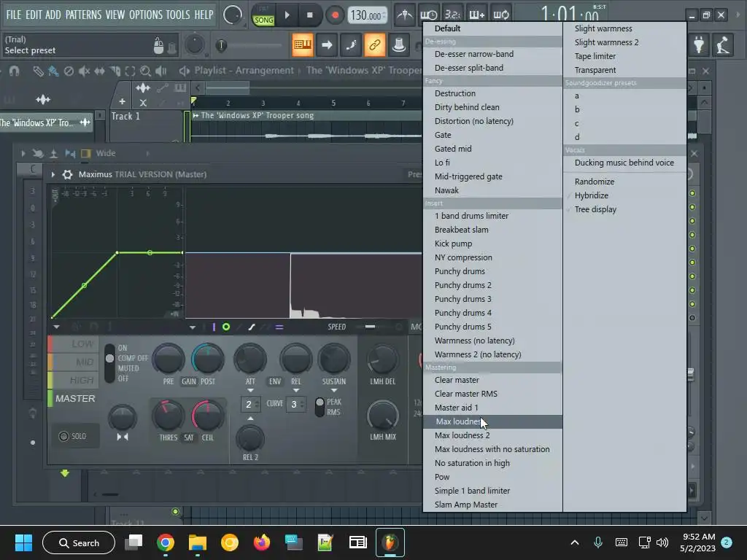Click the CEIL knob
Image resolution: width=747 pixels, height=560 pixels.
[208, 415]
